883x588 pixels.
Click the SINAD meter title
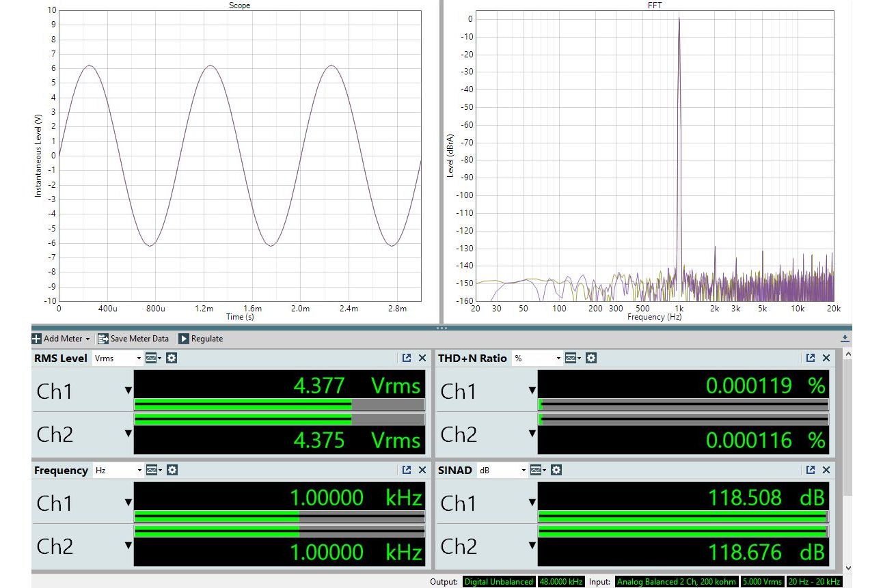(455, 470)
